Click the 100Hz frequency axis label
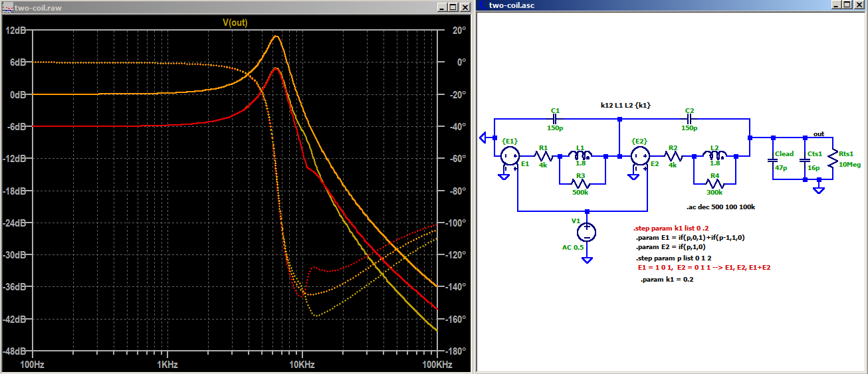Image resolution: width=868 pixels, height=374 pixels. (33, 365)
